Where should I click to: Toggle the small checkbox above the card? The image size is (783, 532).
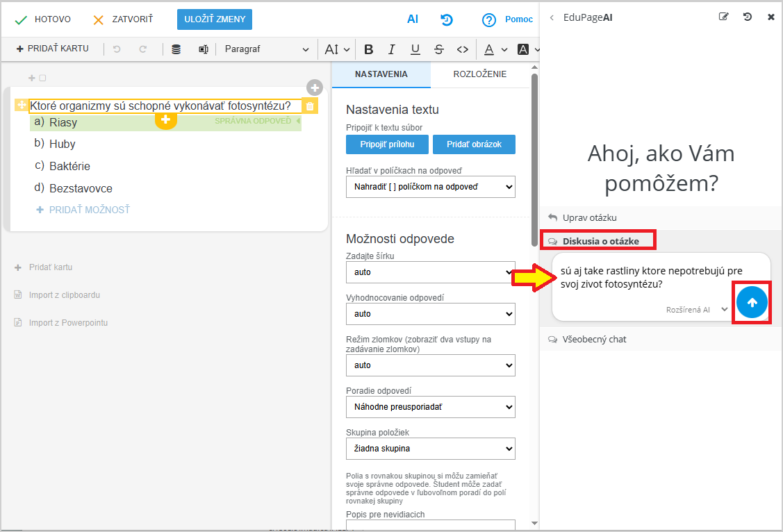point(42,78)
